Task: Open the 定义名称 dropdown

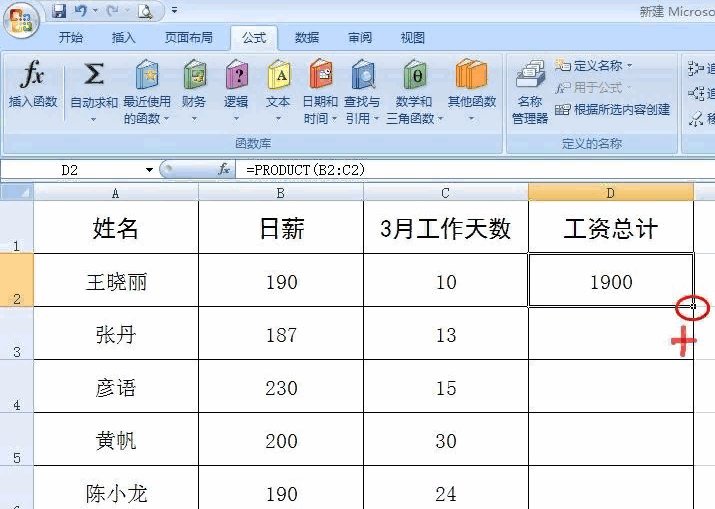Action: coord(594,66)
